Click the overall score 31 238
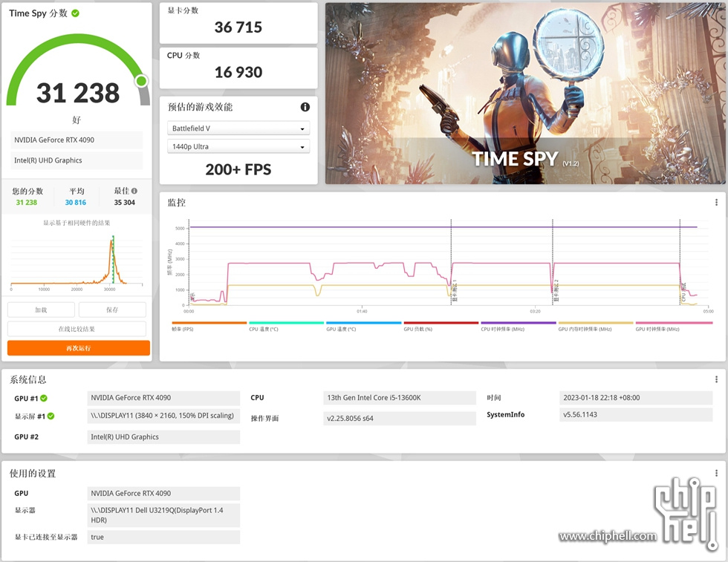The image size is (728, 562). pos(78,93)
